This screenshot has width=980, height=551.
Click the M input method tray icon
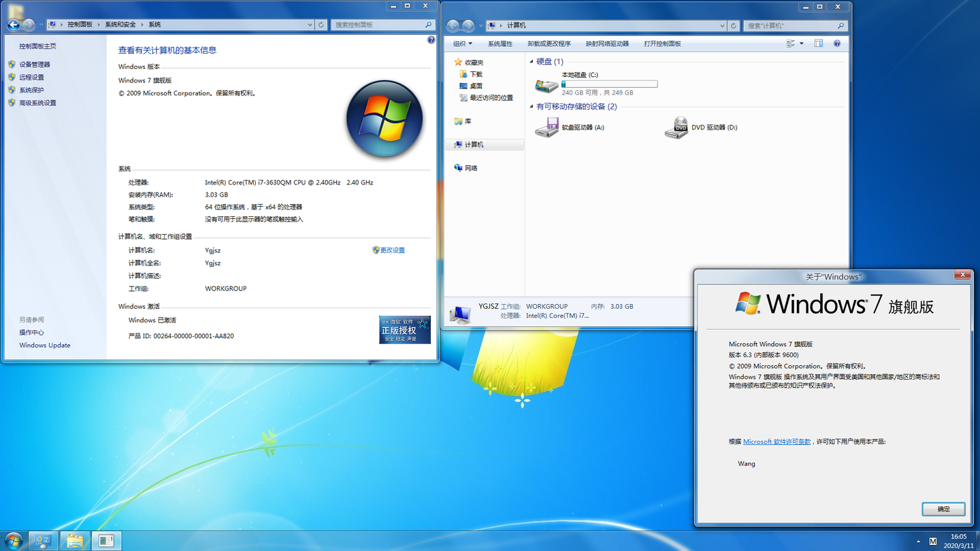pyautogui.click(x=932, y=541)
